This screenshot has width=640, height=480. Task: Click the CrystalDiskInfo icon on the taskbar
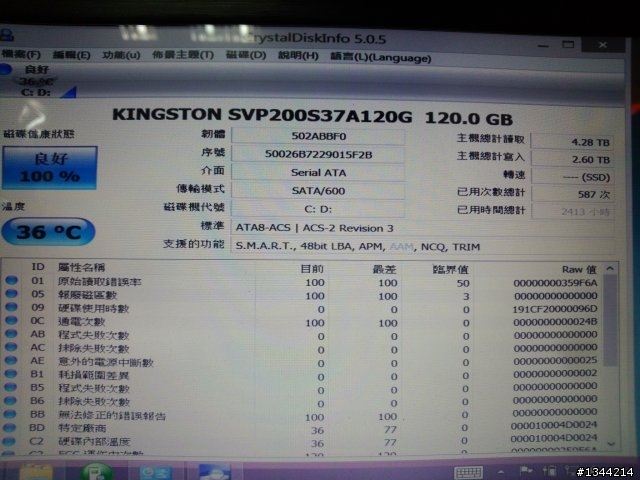[214, 472]
